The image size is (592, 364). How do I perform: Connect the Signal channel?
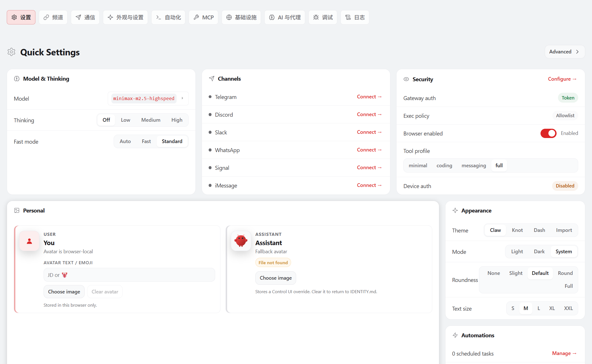click(369, 168)
